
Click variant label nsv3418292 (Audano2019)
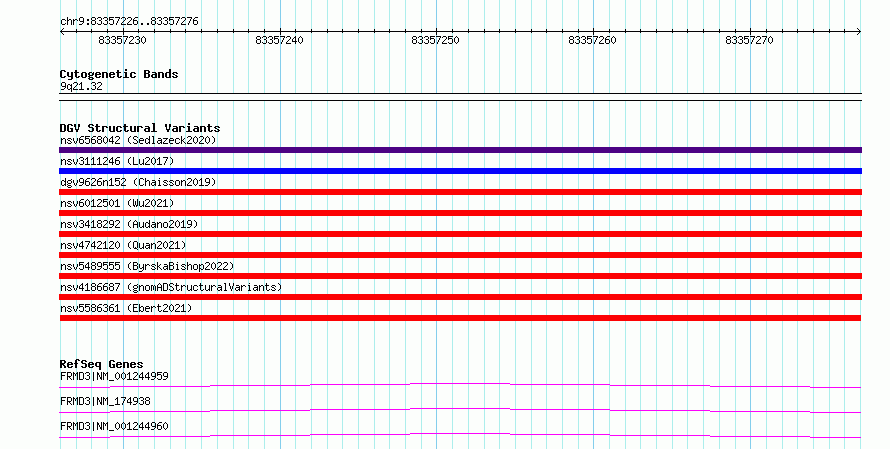tap(129, 224)
